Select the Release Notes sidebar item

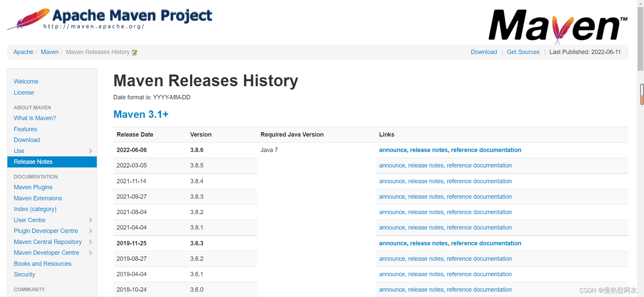52,162
